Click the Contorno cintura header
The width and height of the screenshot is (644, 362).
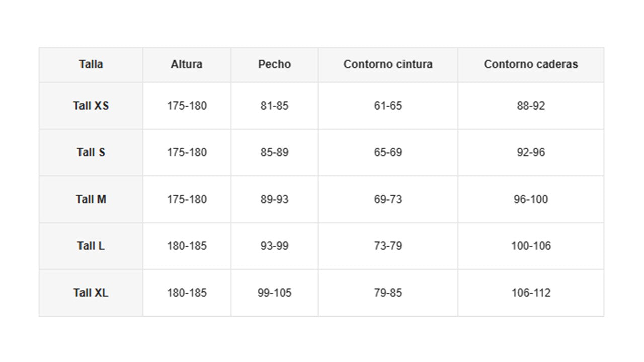(388, 64)
